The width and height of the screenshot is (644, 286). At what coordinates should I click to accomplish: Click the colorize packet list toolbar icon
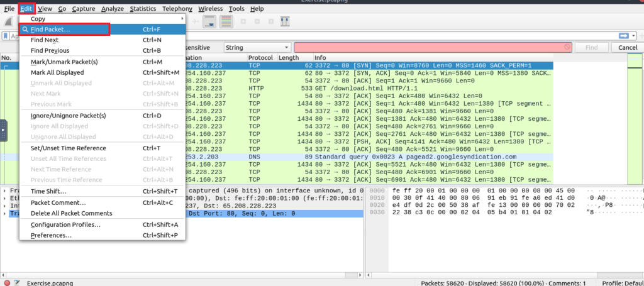(x=226, y=21)
